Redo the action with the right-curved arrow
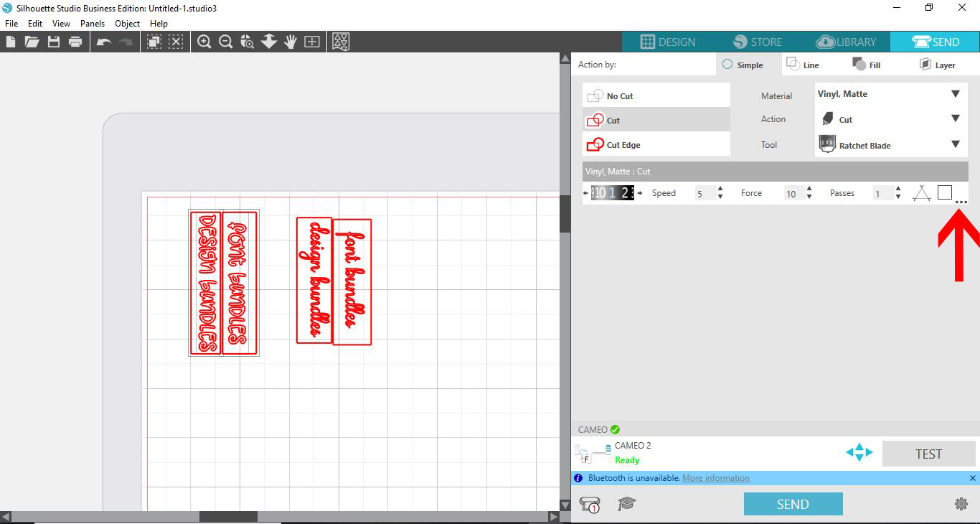The width and height of the screenshot is (980, 524). (x=126, y=42)
